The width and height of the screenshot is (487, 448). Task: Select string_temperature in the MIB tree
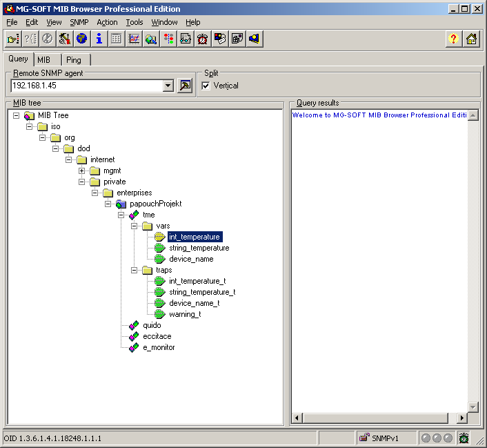point(199,248)
